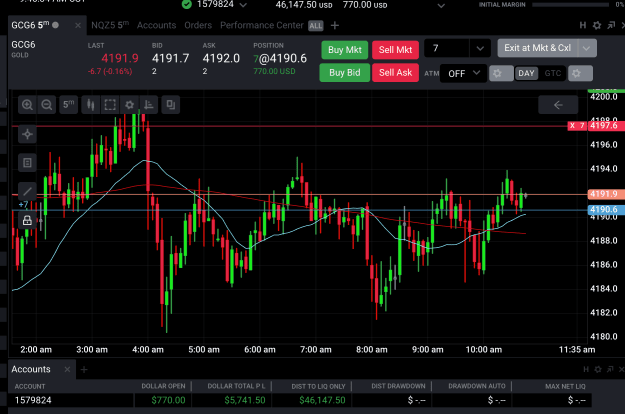Close the bottom Accounts tab
The width and height of the screenshot is (625, 414).
[x=67, y=370]
